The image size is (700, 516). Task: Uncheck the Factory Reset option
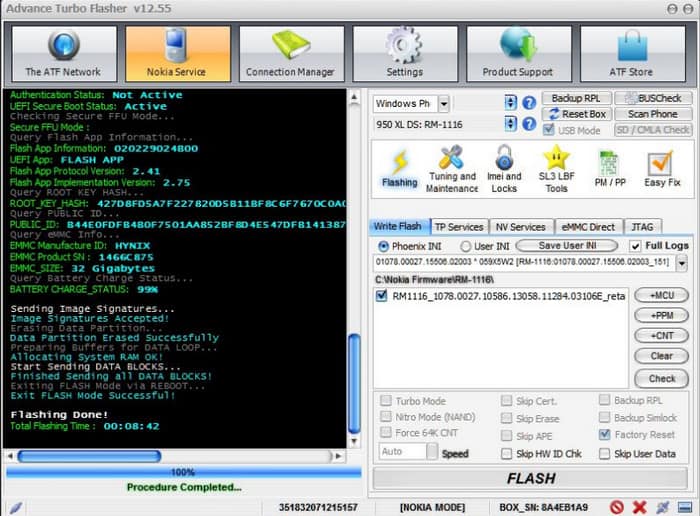click(605, 435)
